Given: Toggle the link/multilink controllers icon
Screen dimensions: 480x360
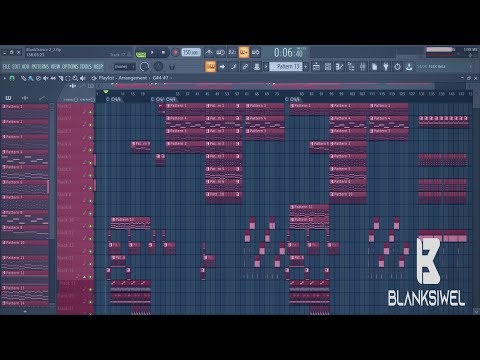Looking at the screenshot, I should (245, 67).
